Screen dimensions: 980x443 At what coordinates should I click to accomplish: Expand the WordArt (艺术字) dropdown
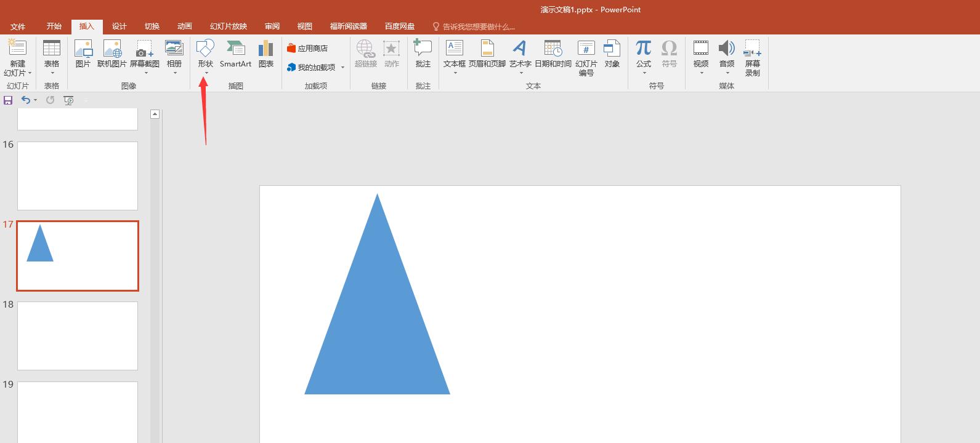pos(520,73)
